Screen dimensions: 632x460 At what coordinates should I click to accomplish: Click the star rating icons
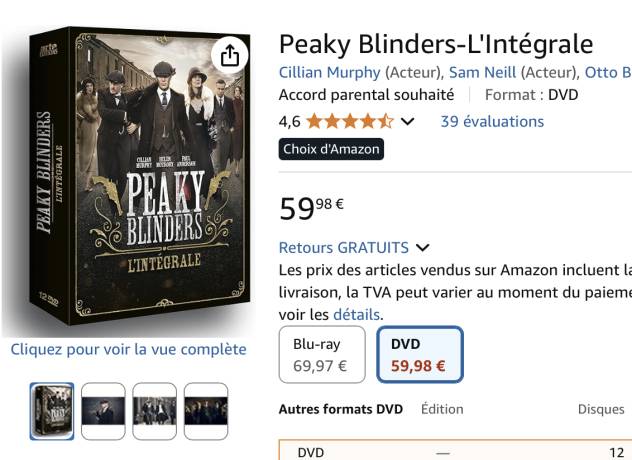(x=349, y=122)
